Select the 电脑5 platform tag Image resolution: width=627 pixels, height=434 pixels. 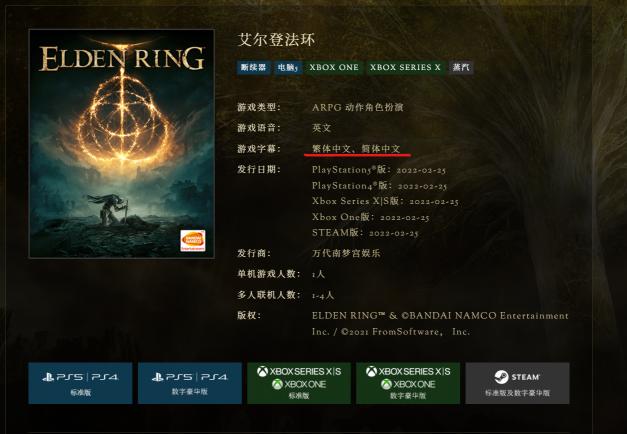[x=288, y=67]
